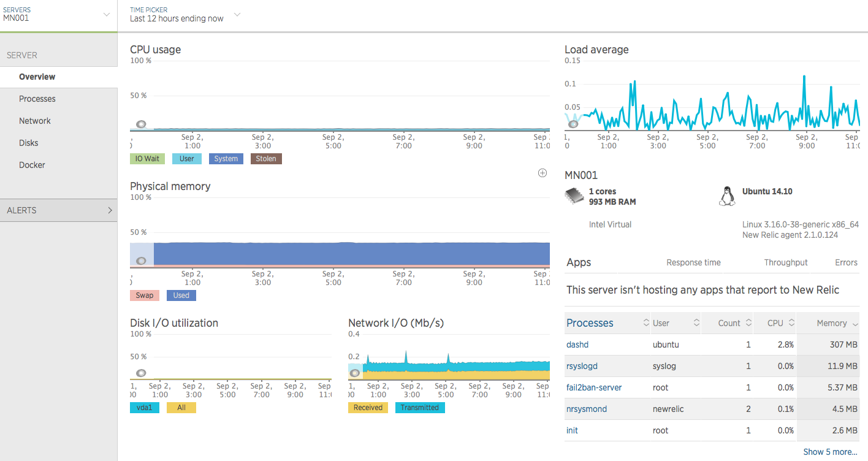Sort the table by User column
Screen dimensions: 868x461
point(676,323)
